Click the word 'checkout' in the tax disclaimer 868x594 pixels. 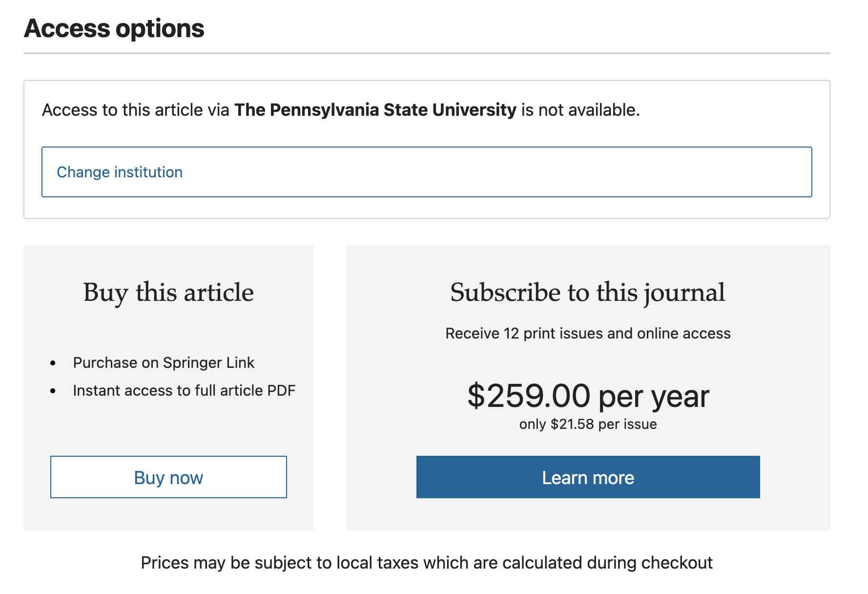pyautogui.click(x=677, y=563)
